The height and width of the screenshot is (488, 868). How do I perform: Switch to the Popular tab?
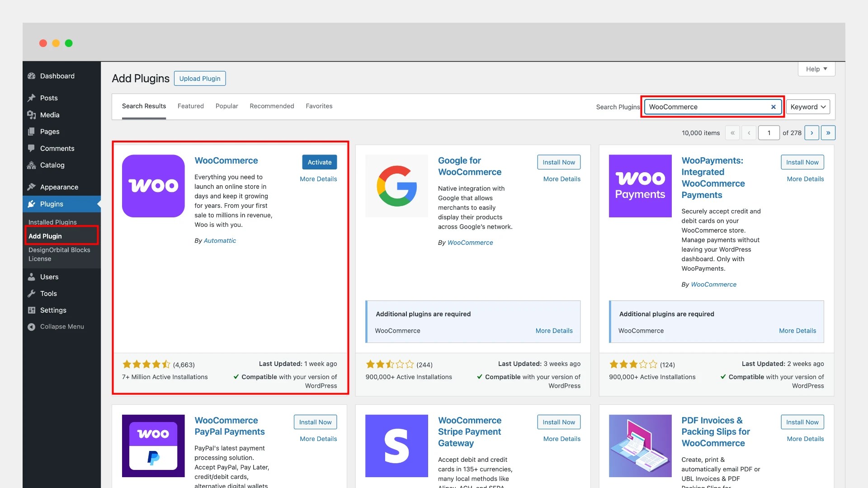(x=227, y=106)
